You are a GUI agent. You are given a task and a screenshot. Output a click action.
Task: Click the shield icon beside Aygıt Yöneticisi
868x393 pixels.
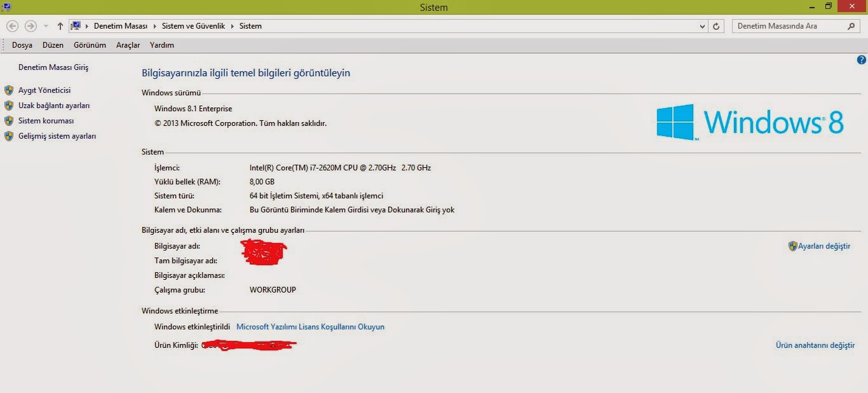point(9,90)
